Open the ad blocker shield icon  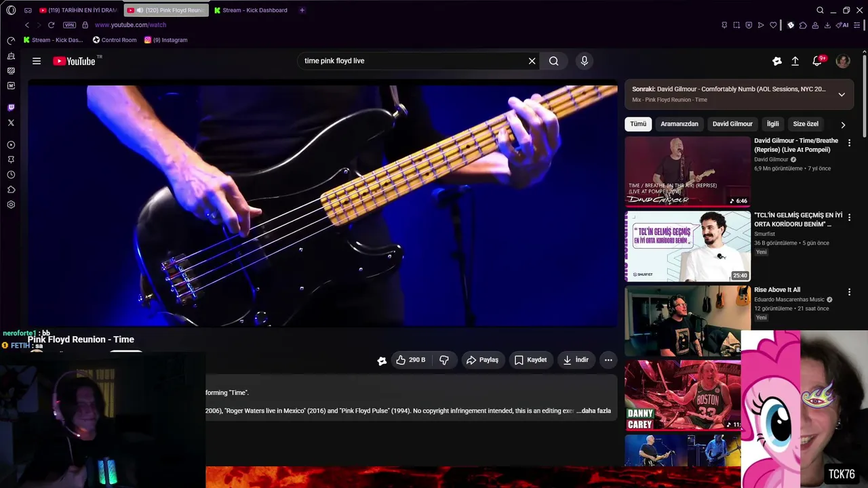(x=749, y=25)
